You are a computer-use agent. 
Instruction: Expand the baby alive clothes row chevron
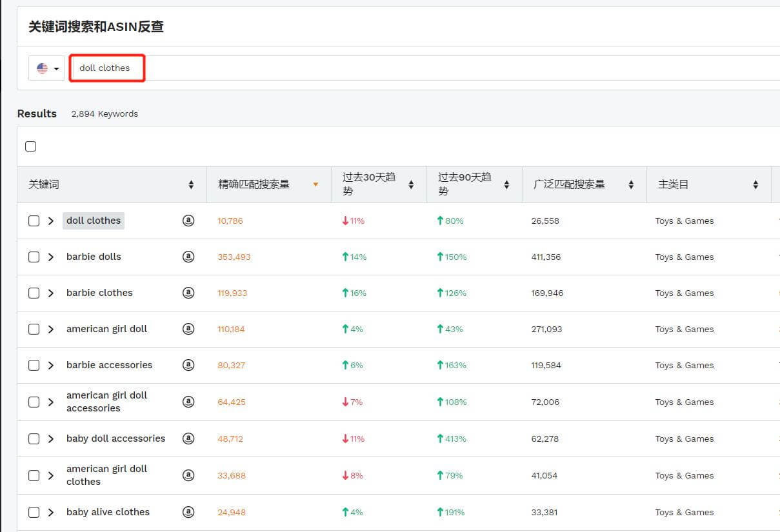[51, 512]
